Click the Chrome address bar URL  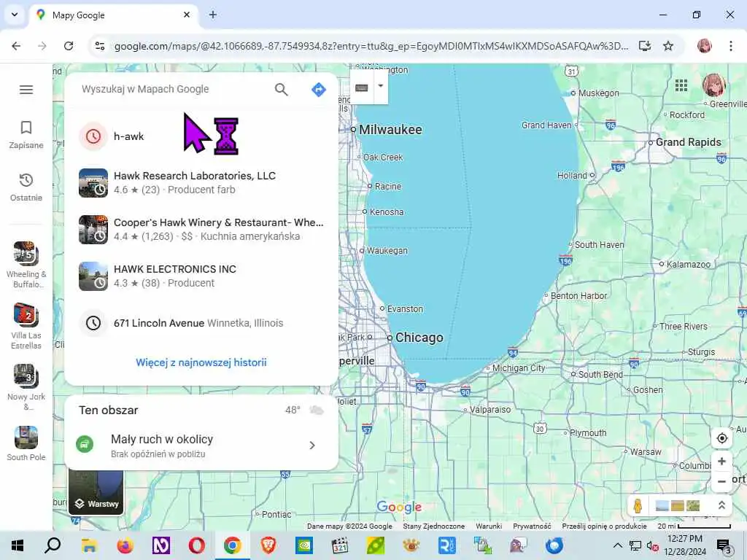pos(371,46)
